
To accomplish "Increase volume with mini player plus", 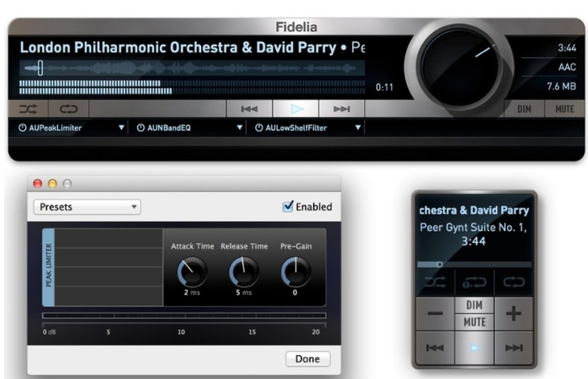I will tap(514, 313).
